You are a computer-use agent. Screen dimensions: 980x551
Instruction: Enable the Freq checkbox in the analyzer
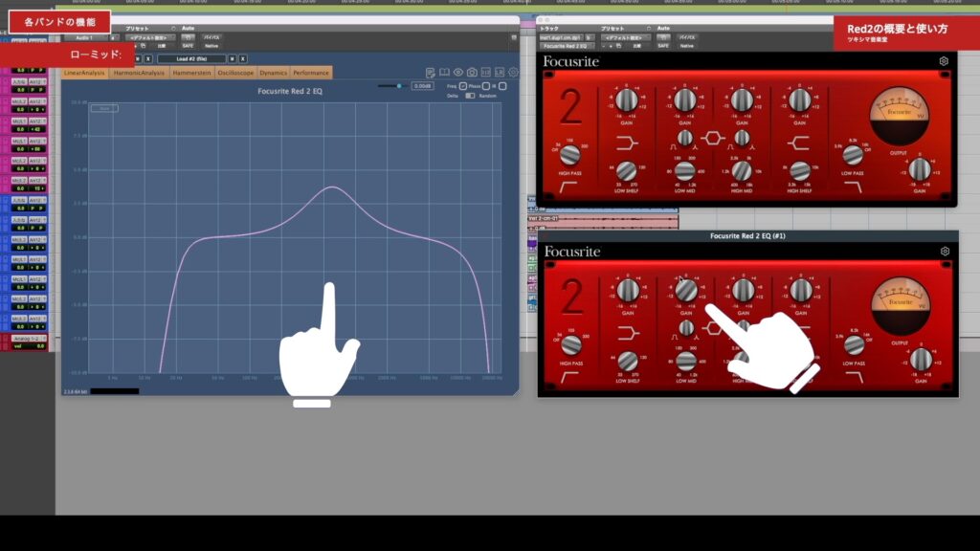click(x=463, y=85)
